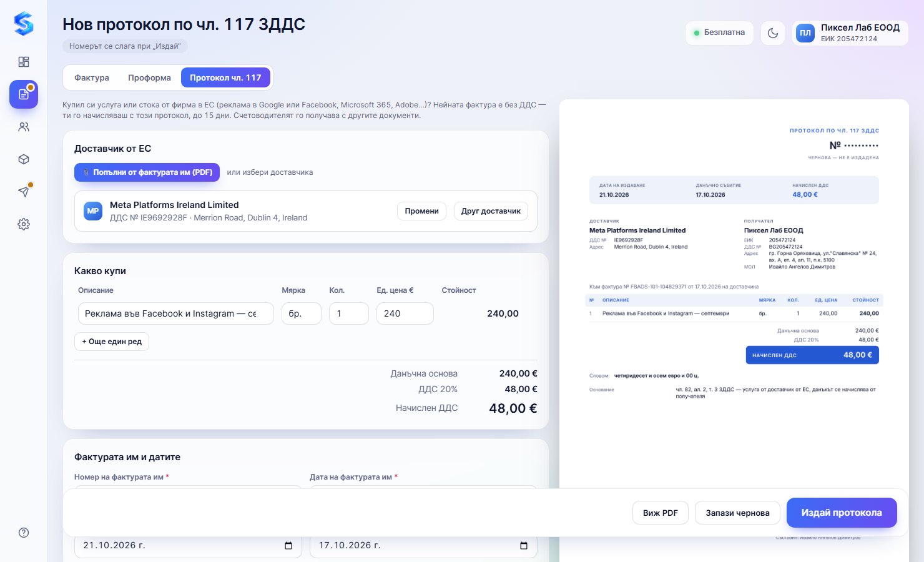This screenshot has height=562, width=924.
Task: Open the products box icon in the sidebar
Action: (24, 159)
